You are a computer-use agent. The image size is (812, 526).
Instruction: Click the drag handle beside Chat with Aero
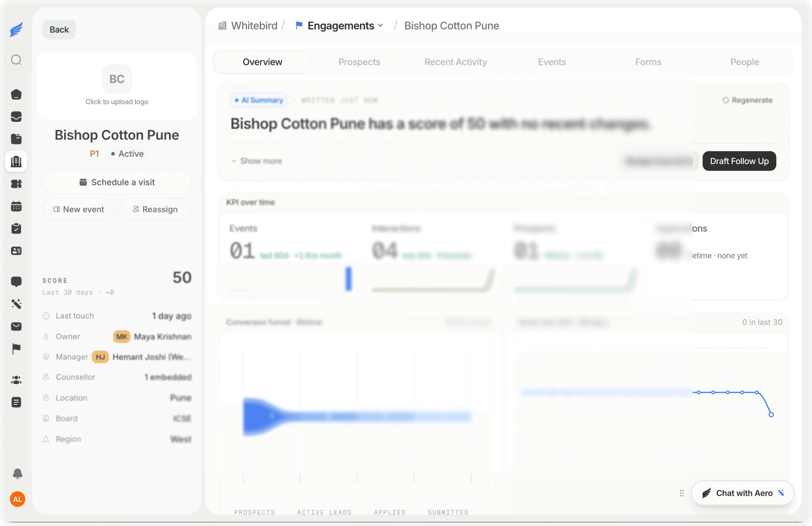point(681,493)
